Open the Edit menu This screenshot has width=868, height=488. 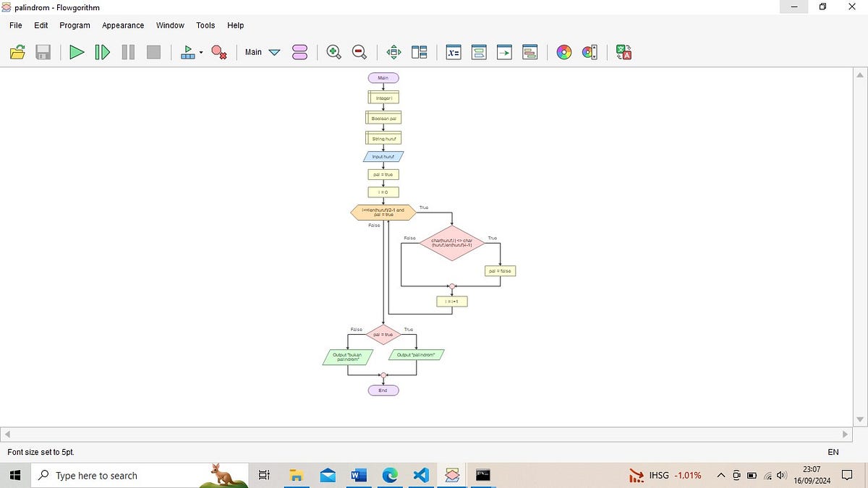pos(41,25)
